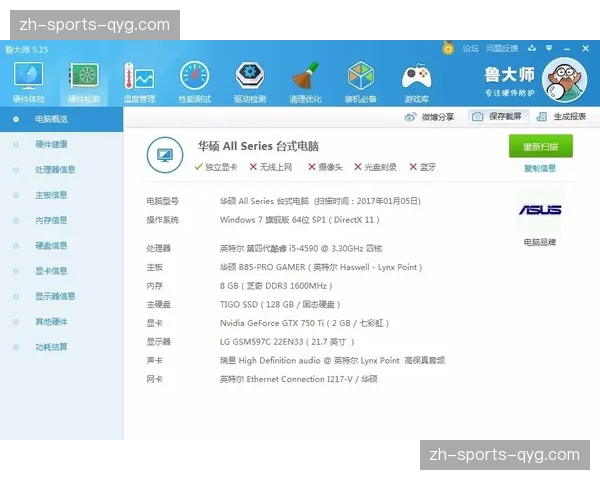This screenshot has height=480, width=600.
Task: Click the 生成报表 generate report button
Action: pyautogui.click(x=561, y=116)
